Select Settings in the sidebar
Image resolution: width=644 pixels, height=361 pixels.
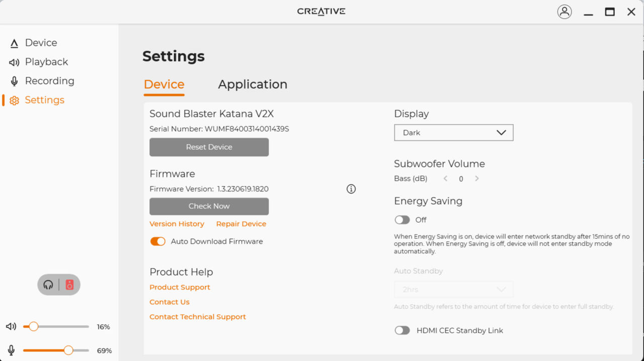coord(44,100)
